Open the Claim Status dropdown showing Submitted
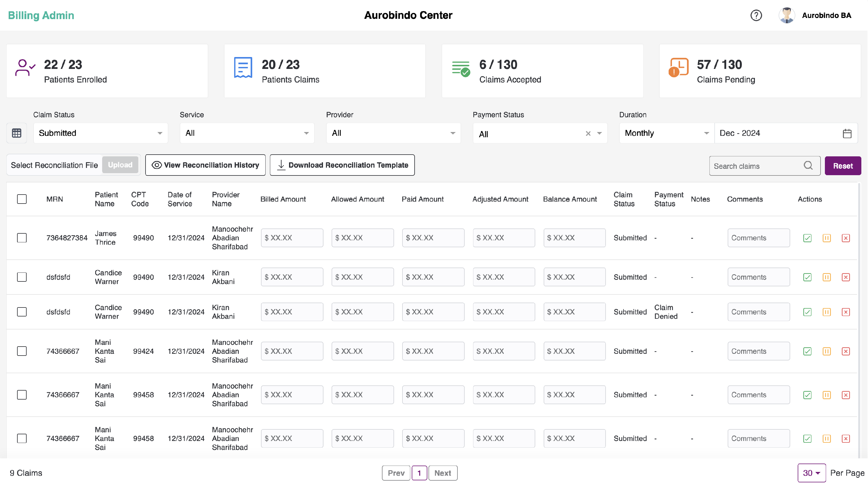 pos(100,133)
